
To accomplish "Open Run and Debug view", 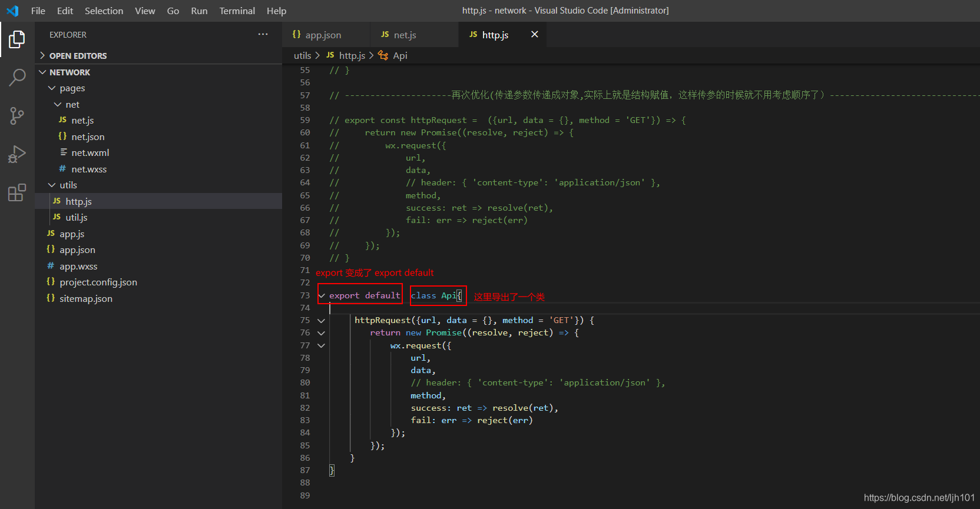I will [x=17, y=154].
